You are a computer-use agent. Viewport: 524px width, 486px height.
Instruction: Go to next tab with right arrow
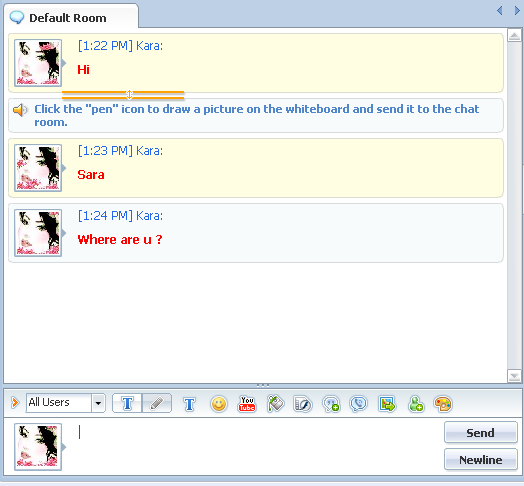517,11
